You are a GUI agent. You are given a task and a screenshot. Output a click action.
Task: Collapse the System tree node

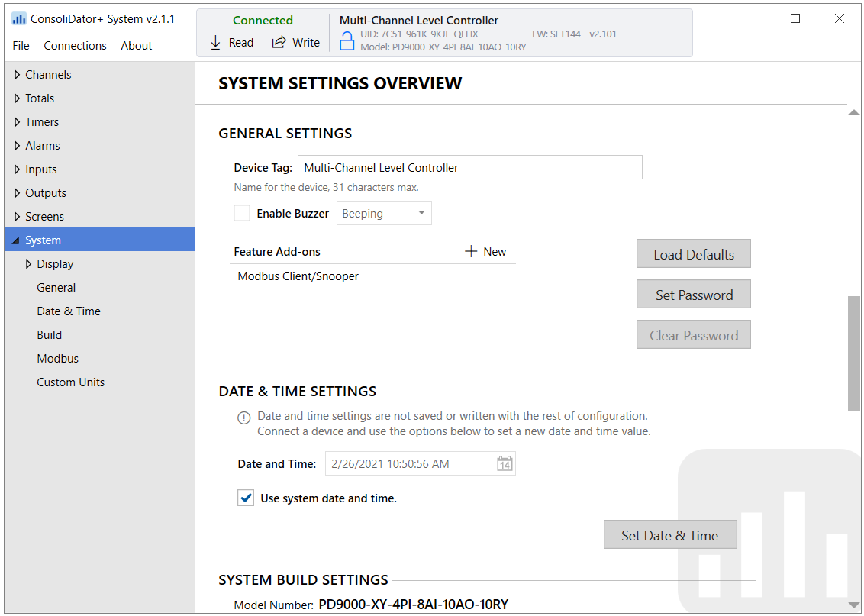16,240
